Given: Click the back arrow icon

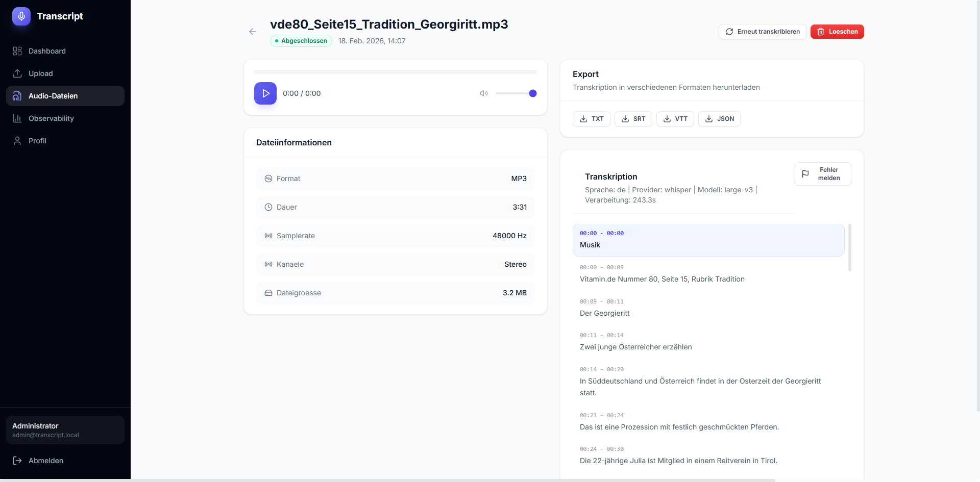Looking at the screenshot, I should (252, 32).
